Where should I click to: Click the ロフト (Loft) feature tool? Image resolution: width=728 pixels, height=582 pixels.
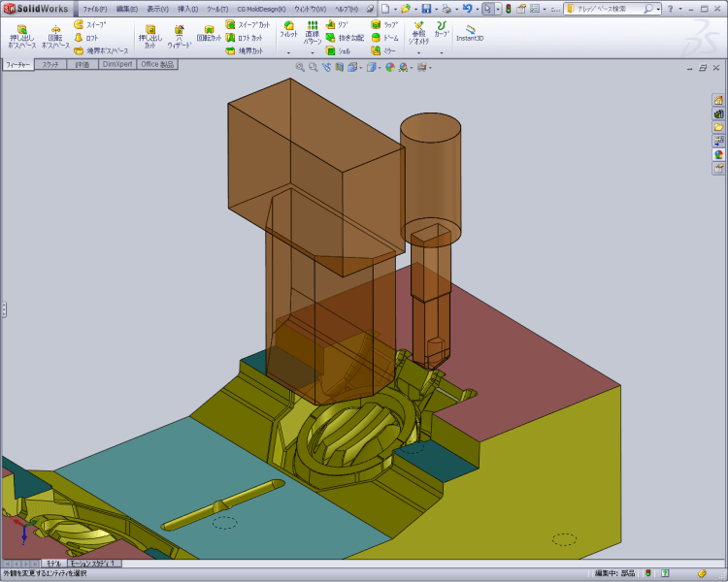[x=86, y=38]
